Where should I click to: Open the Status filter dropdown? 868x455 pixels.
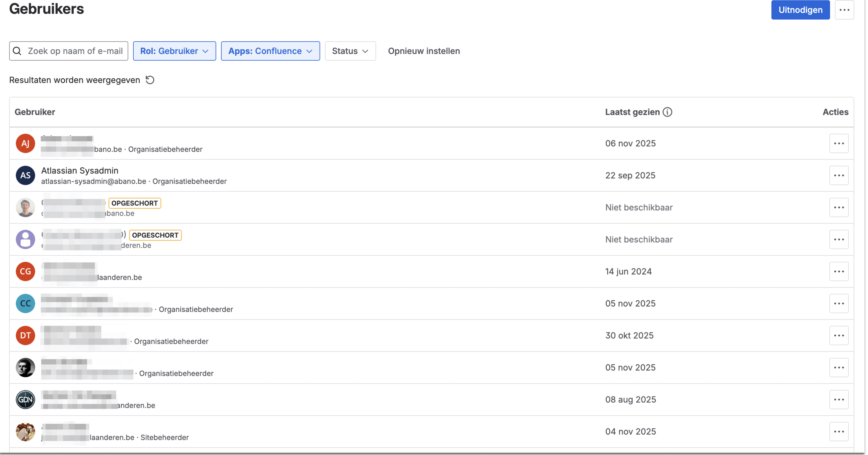350,51
